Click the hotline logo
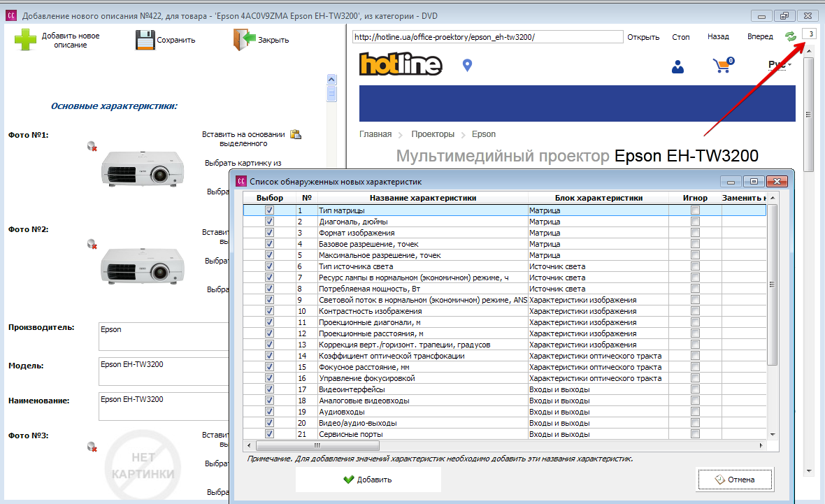The height and width of the screenshot is (504, 825). [401, 64]
